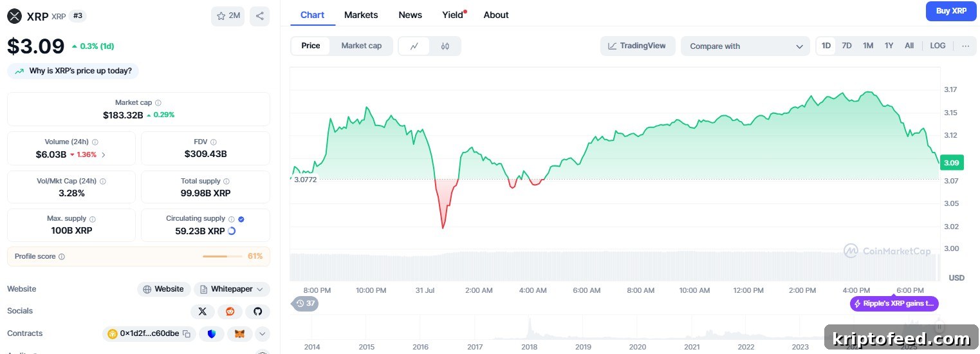Switch to the Markets tab
Image resolution: width=980 pixels, height=354 pixels.
pos(361,15)
